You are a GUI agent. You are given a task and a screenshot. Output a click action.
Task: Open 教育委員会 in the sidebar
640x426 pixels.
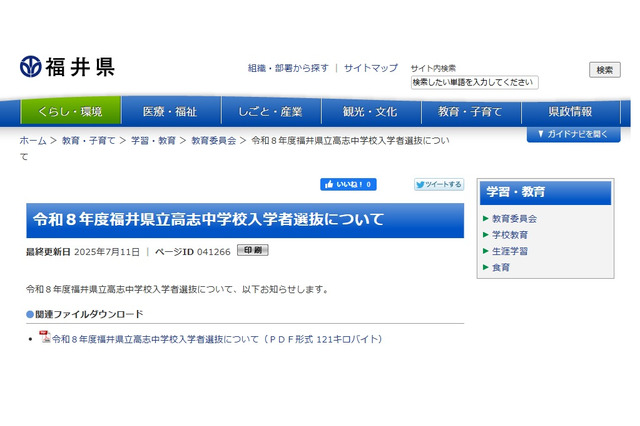click(514, 219)
